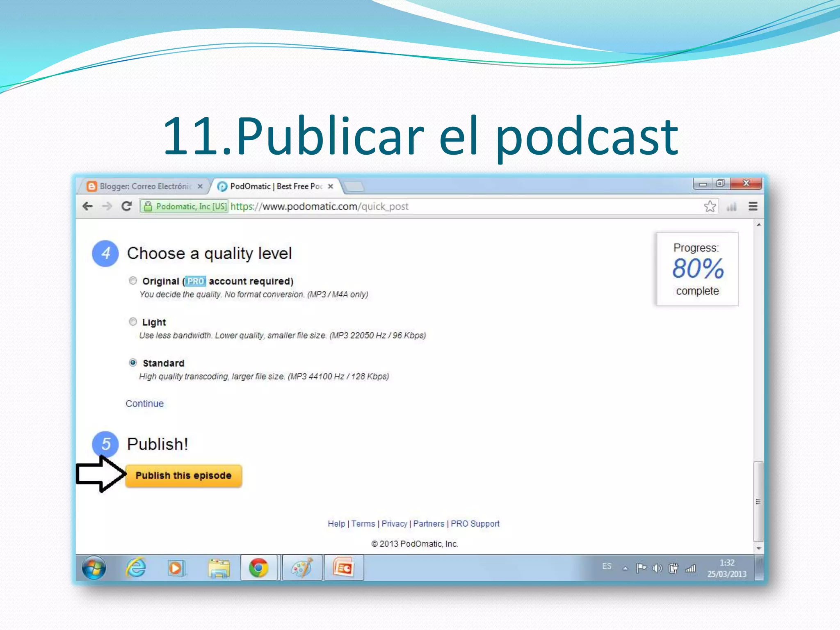Click the green padlock security icon
This screenshot has width=840, height=630.
coord(148,206)
